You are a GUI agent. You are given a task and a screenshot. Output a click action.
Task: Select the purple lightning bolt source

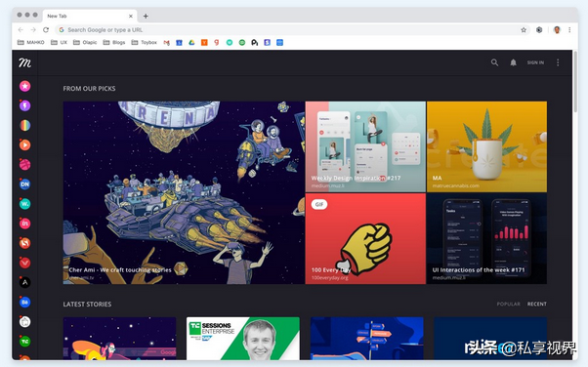25,105
